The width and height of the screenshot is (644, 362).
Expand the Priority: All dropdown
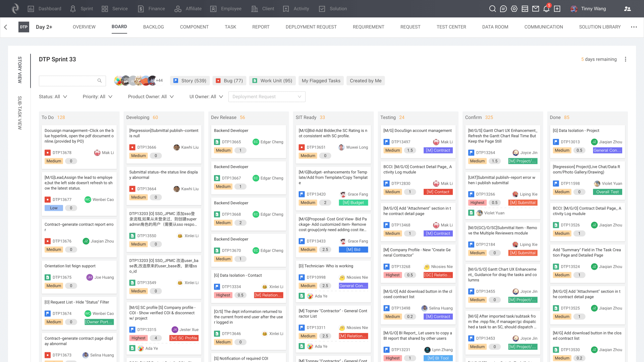(x=97, y=97)
